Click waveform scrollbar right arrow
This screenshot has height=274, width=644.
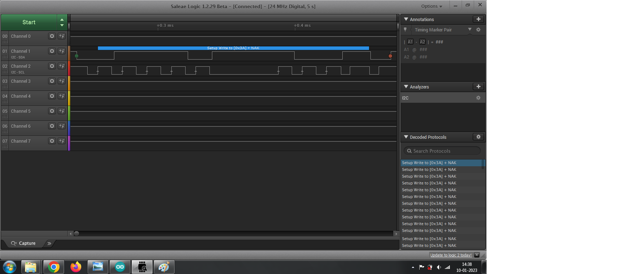(396, 234)
